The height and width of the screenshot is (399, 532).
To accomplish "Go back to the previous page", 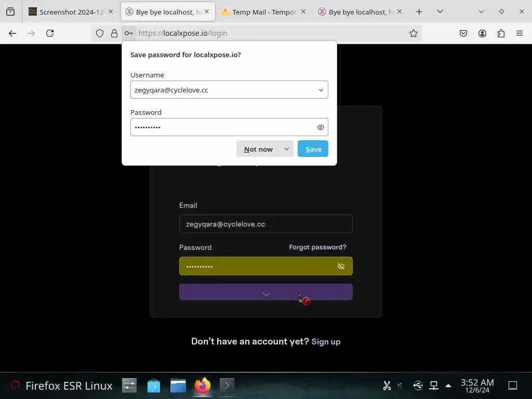I will [x=12, y=33].
